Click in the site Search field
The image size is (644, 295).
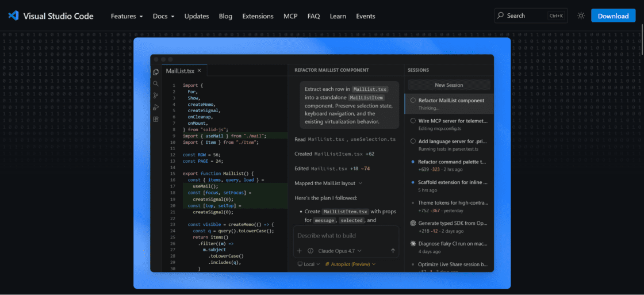(531, 16)
